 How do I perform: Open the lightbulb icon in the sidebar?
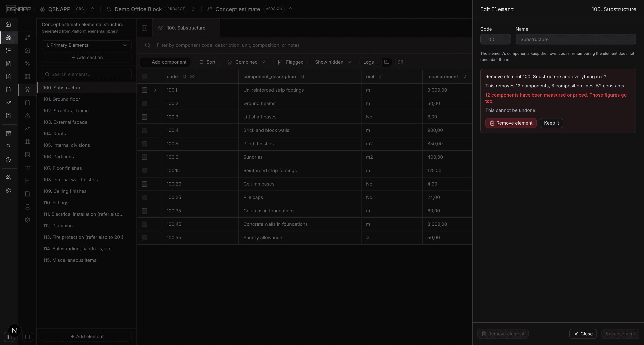8,146
